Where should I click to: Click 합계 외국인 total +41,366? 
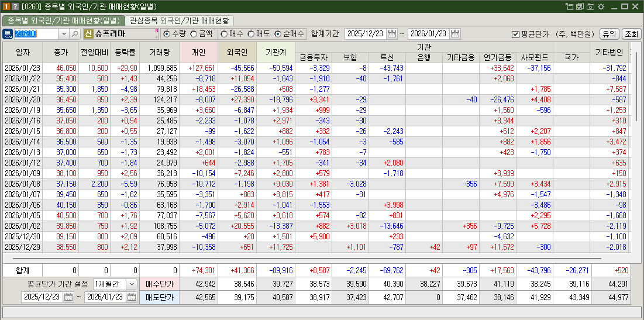237,271
